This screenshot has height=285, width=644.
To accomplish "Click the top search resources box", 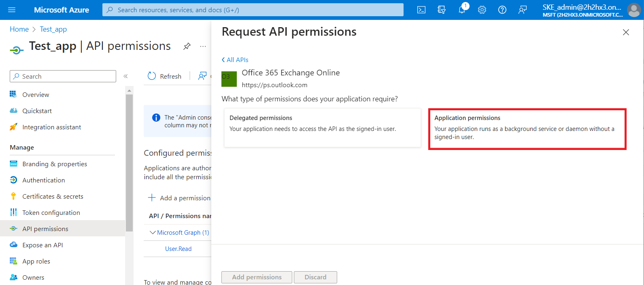I will coord(253,10).
